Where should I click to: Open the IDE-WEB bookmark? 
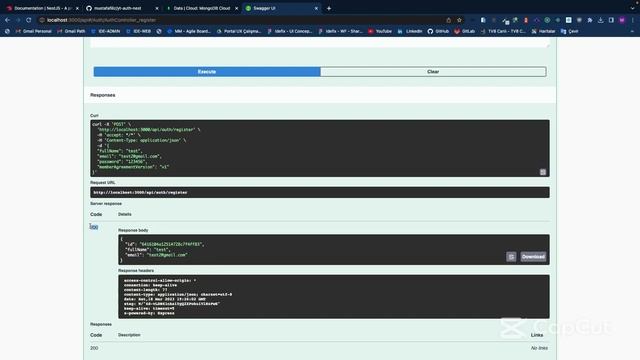pos(138,31)
